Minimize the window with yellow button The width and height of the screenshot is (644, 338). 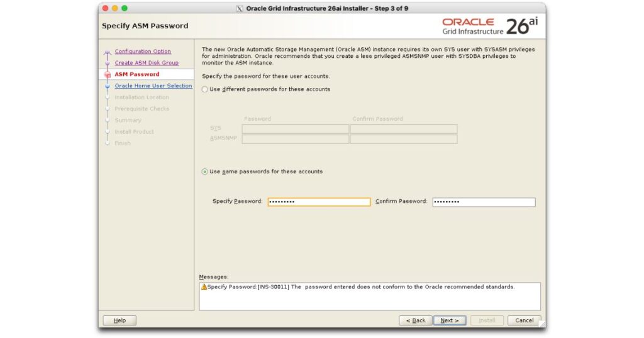[x=114, y=8]
